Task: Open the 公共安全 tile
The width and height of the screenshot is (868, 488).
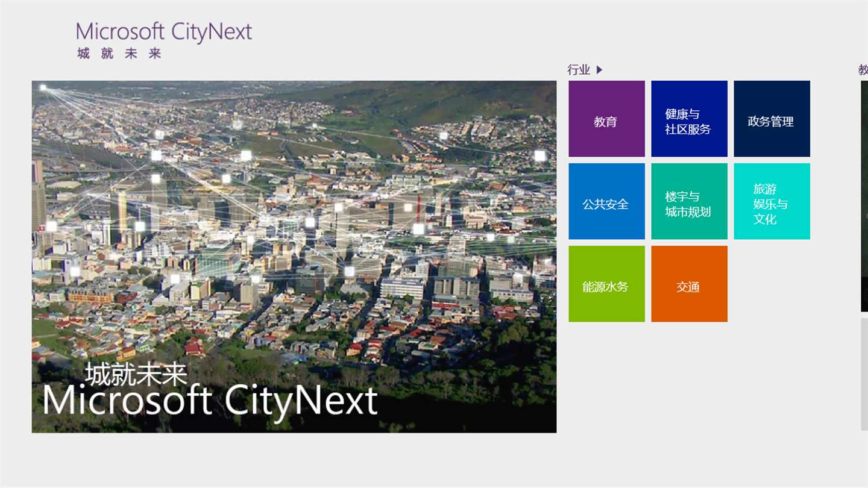Action: pyautogui.click(x=606, y=201)
